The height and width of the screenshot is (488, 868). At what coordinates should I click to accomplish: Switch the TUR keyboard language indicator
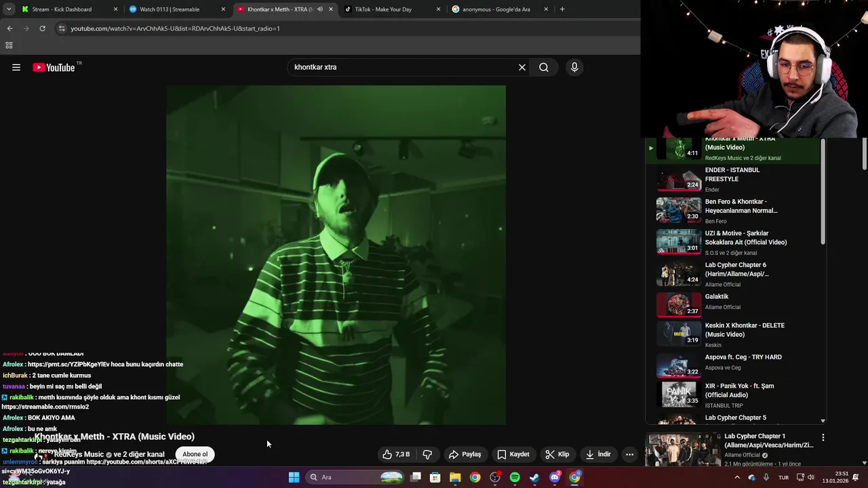point(783,477)
